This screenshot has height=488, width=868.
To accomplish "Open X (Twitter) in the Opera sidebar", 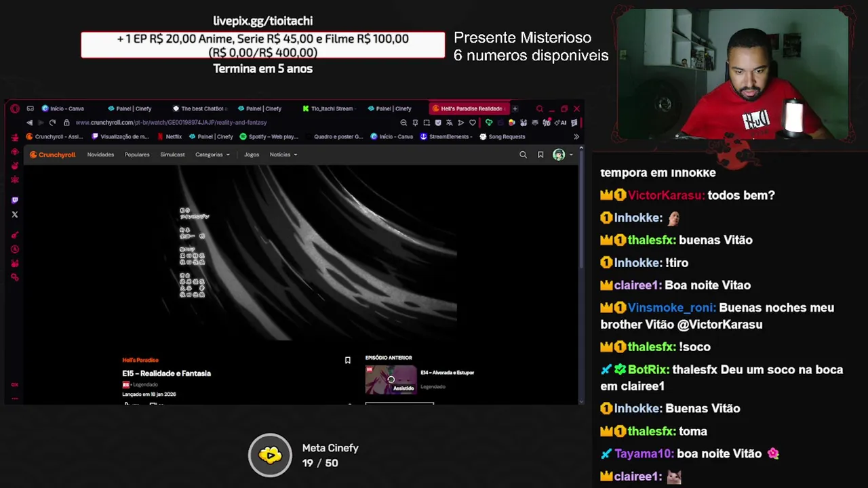I will pyautogui.click(x=15, y=214).
